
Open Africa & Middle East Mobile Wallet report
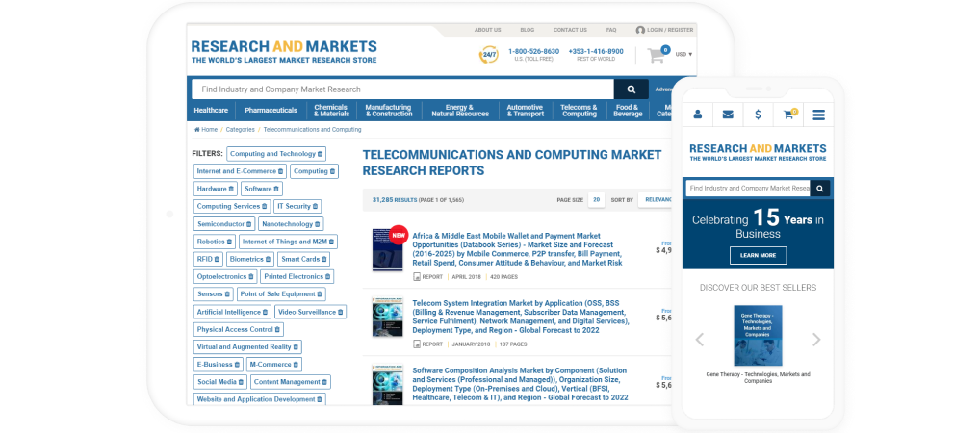point(518,249)
